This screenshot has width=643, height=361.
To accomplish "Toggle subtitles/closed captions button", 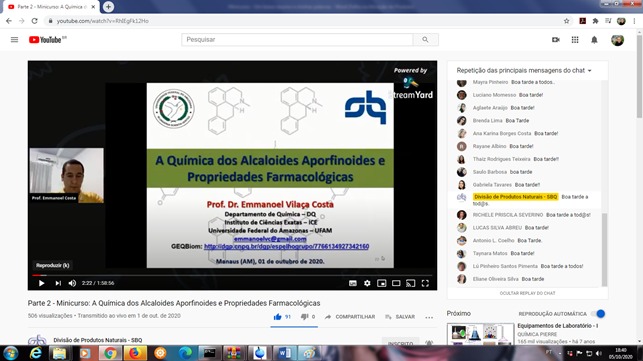I will [353, 283].
